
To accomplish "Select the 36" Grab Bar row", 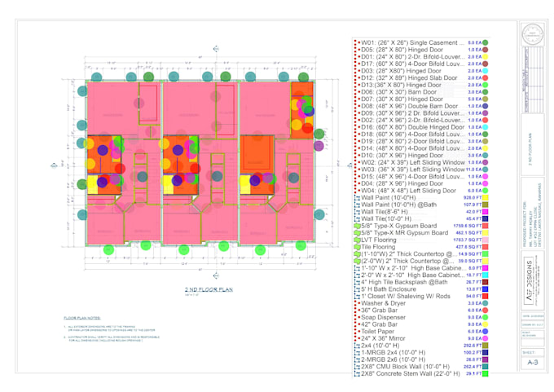I will tap(421, 311).
